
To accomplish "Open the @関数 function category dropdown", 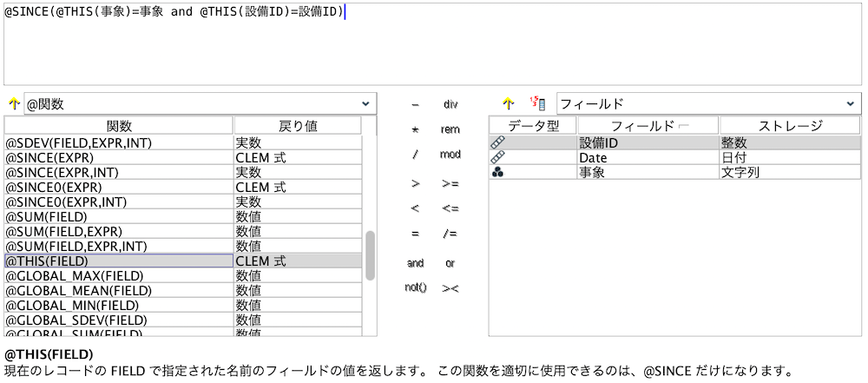I will [x=201, y=103].
